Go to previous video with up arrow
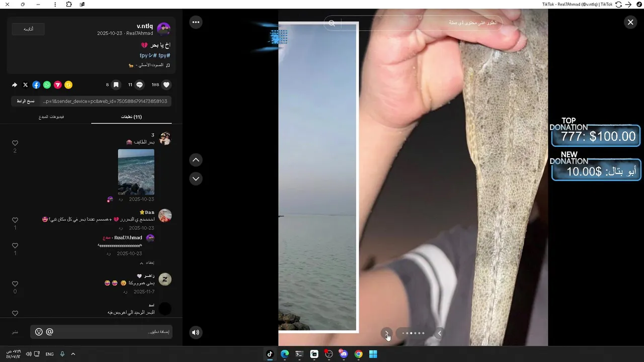The image size is (644, 362). click(x=196, y=160)
